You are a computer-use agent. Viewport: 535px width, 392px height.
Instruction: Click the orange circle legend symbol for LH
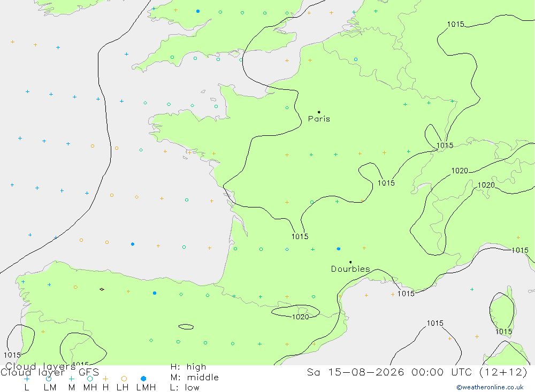(x=124, y=379)
